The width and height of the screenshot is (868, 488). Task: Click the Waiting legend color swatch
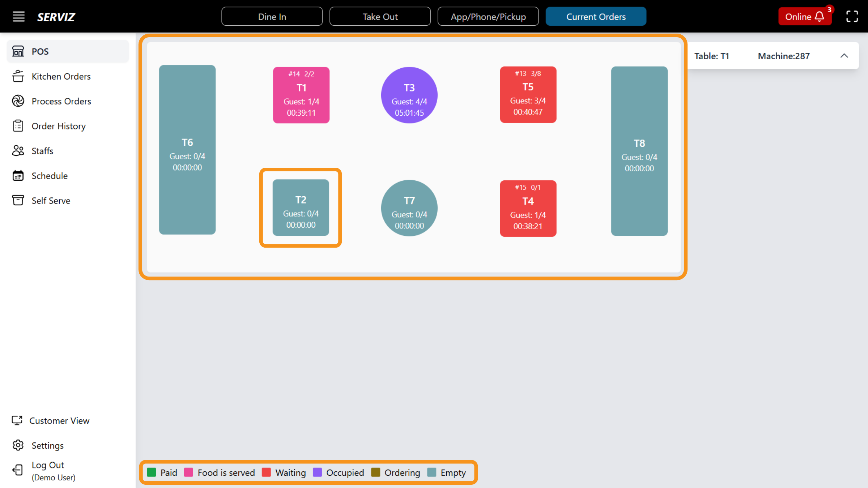[x=266, y=472]
